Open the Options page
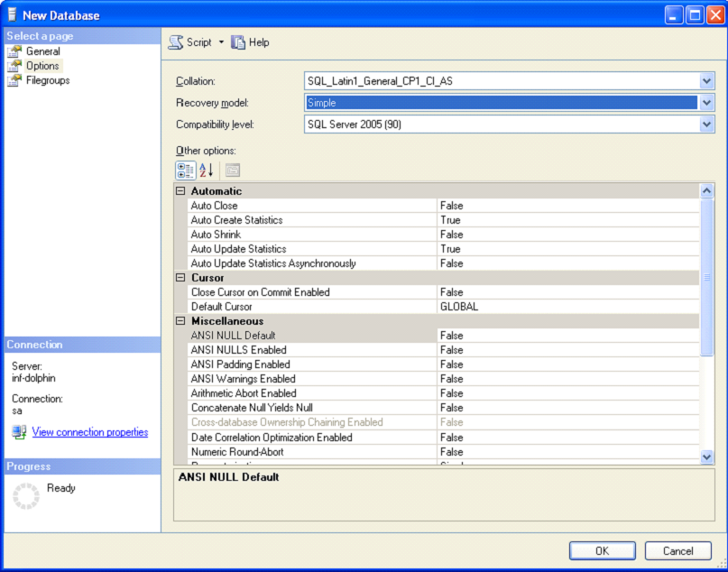 point(41,66)
